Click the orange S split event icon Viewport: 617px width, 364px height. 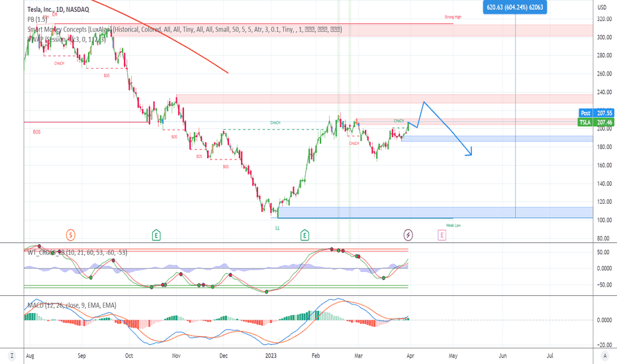(70, 236)
